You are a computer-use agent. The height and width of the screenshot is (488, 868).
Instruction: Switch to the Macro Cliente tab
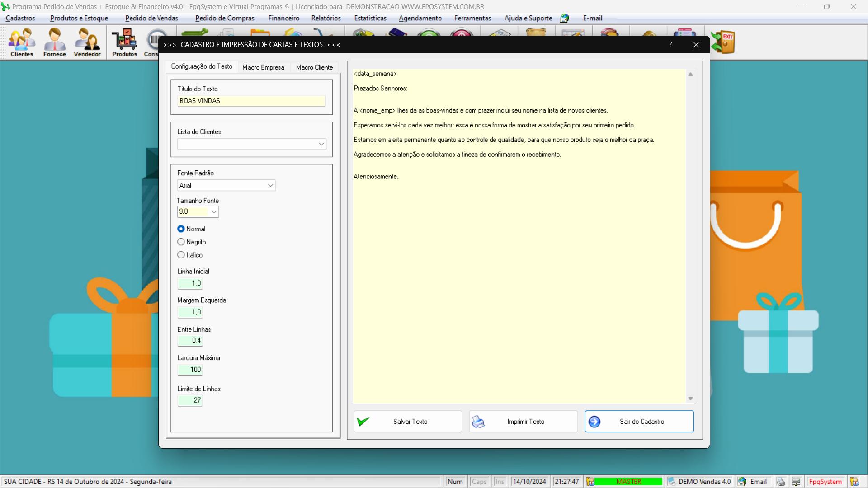[x=314, y=67]
